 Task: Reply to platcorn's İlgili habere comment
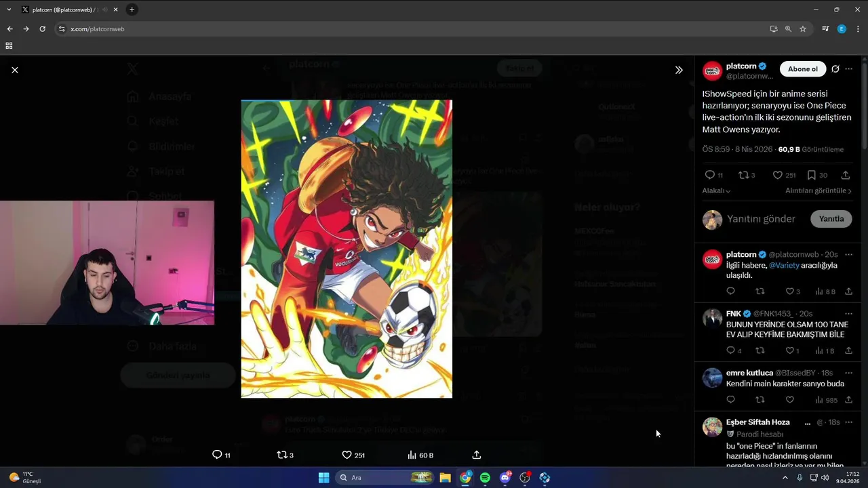pos(730,291)
